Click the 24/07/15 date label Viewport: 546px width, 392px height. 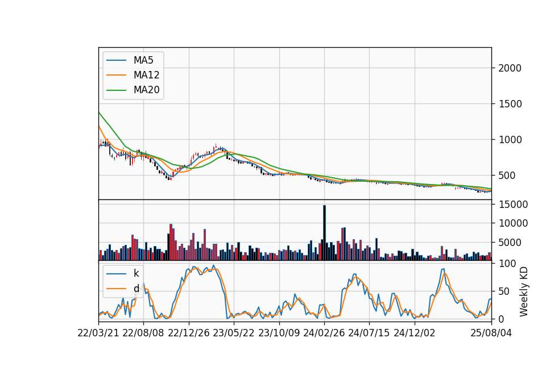tap(369, 333)
